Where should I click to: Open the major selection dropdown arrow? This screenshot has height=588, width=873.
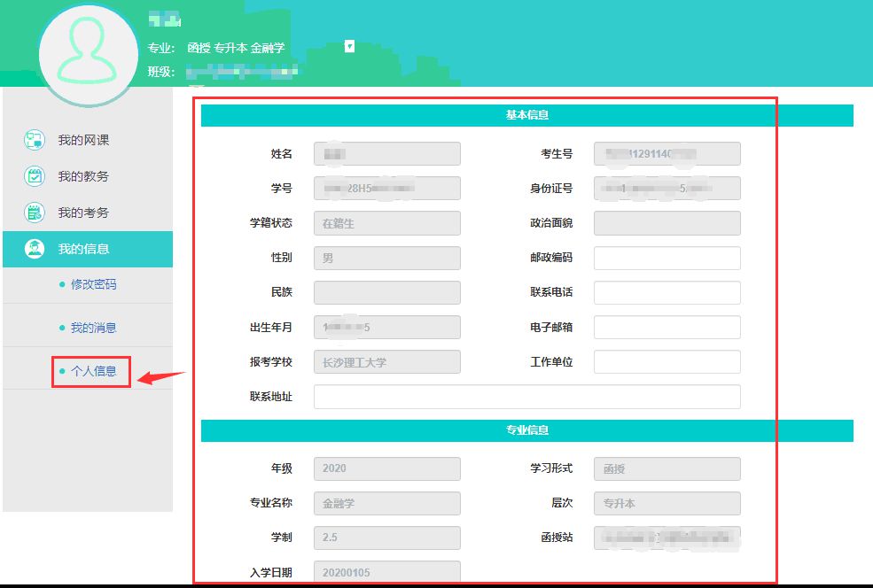[x=349, y=46]
